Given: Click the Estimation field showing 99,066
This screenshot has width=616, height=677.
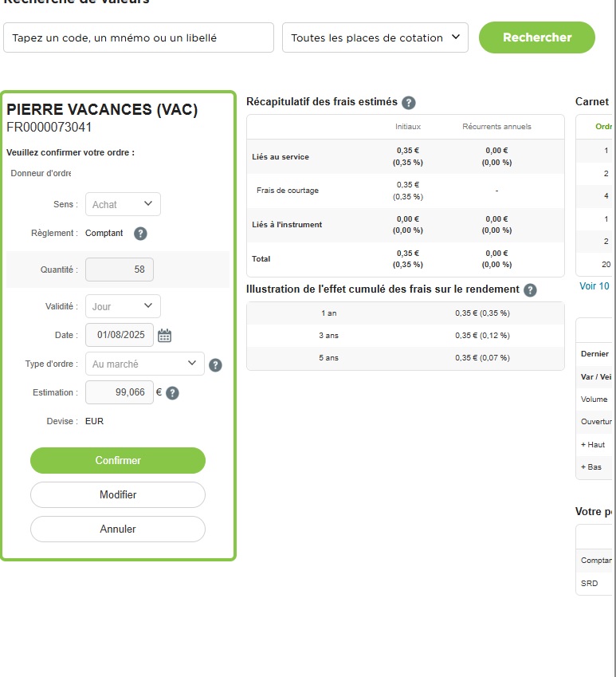Looking at the screenshot, I should click(x=120, y=392).
